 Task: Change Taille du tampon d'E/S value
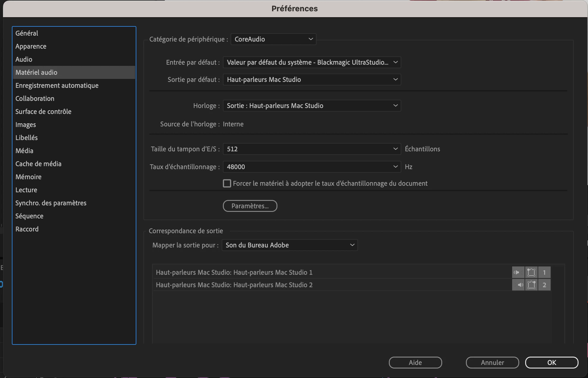(311, 149)
